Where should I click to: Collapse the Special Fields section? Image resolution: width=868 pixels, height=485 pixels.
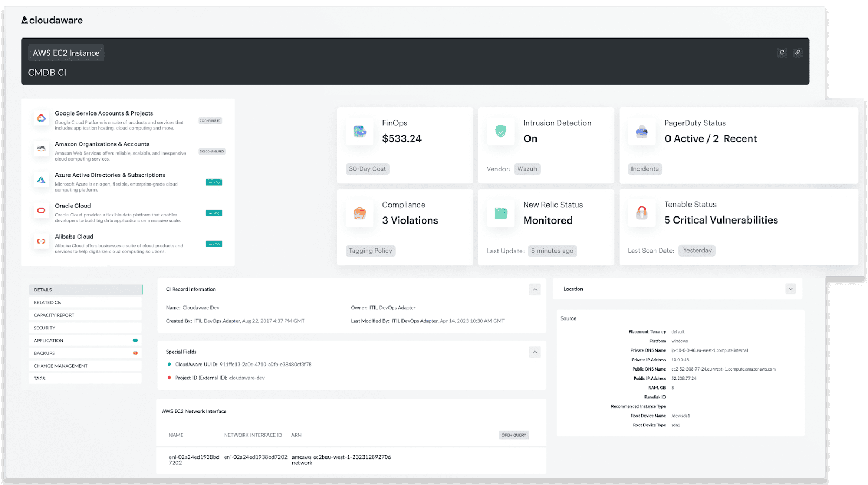coord(535,352)
